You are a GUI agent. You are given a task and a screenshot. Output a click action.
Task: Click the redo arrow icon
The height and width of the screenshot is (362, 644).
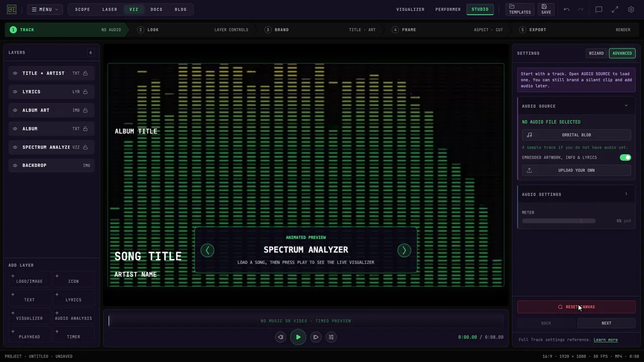coord(581,10)
